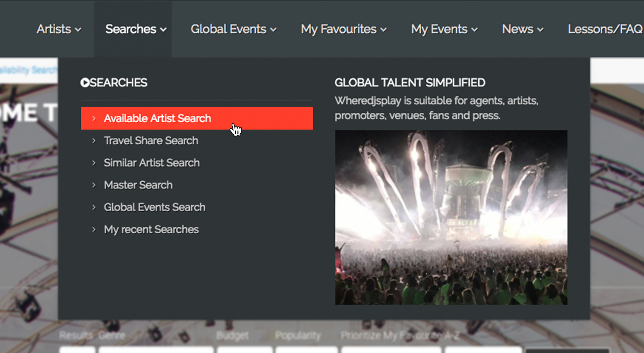Open the My Events menu

click(444, 29)
